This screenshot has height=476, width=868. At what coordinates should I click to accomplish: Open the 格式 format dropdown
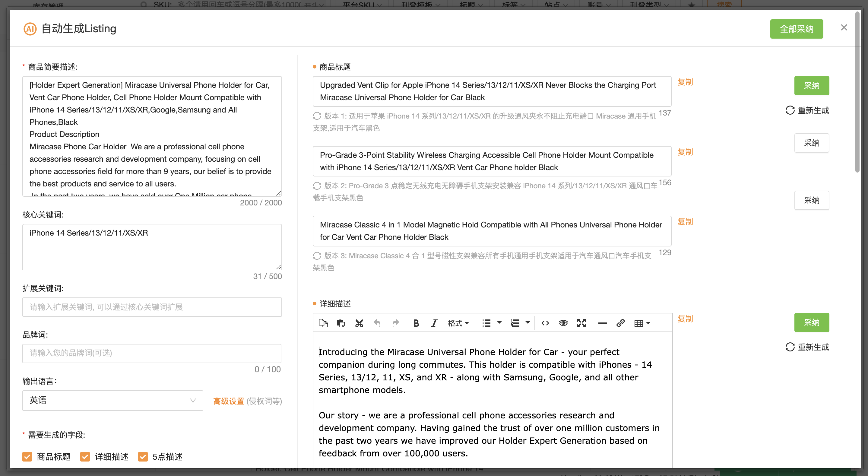(x=458, y=323)
